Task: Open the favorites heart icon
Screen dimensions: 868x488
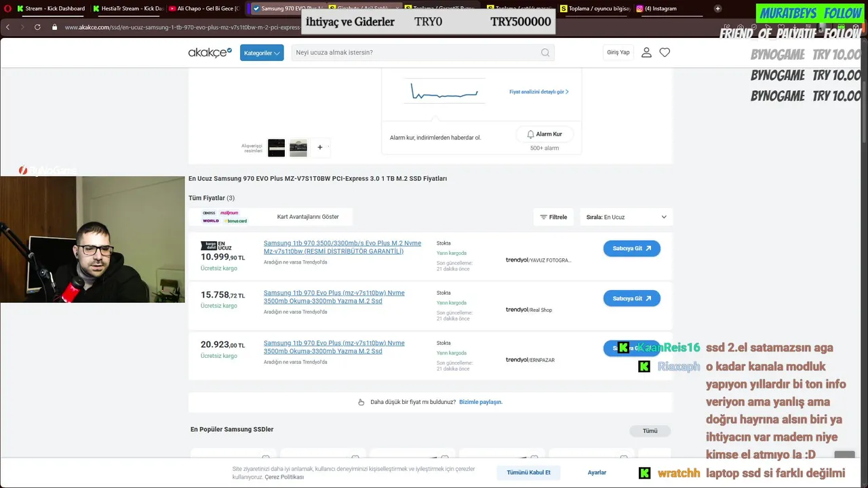Action: click(x=665, y=52)
